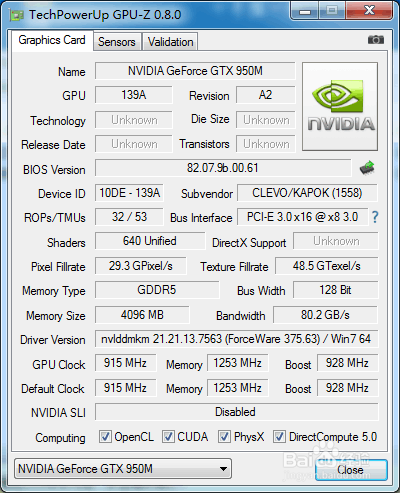Toggle the DirectCompute 5.0 checkbox
Viewport: 400px width, 493px height.
coord(279,437)
